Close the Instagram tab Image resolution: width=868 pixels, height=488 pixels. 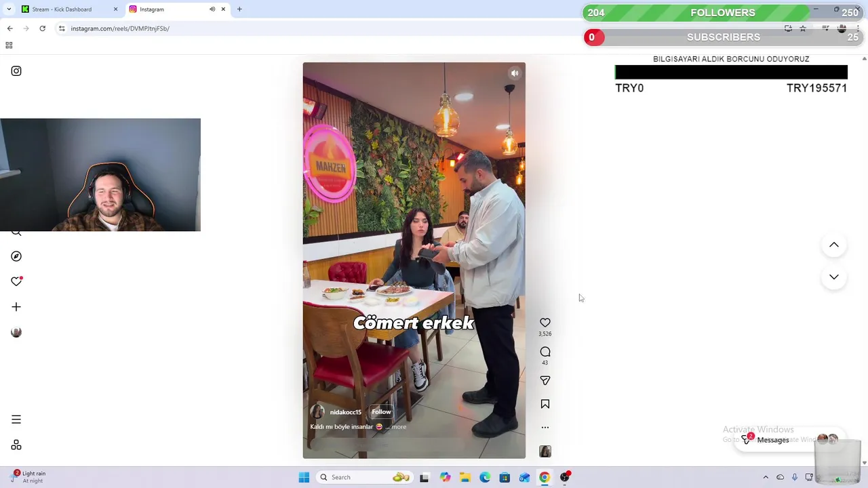point(223,9)
